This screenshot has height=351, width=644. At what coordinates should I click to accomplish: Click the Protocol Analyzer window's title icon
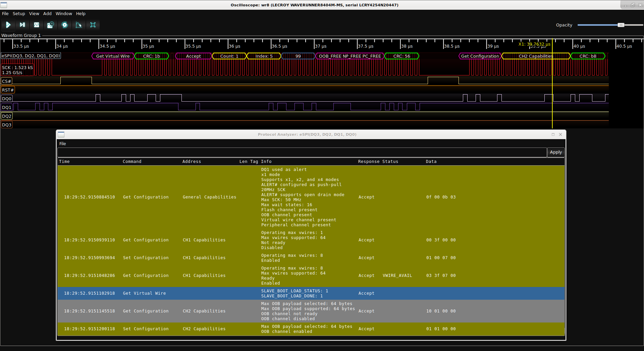click(61, 134)
